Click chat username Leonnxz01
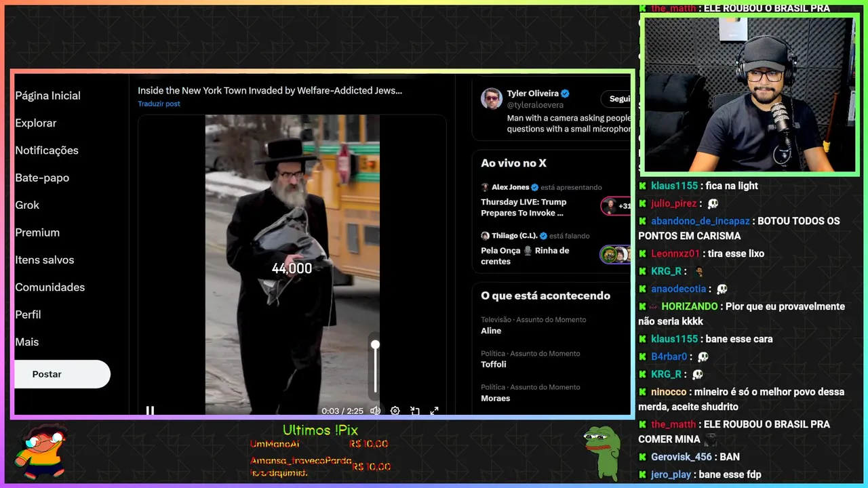868x488 pixels. 675,253
